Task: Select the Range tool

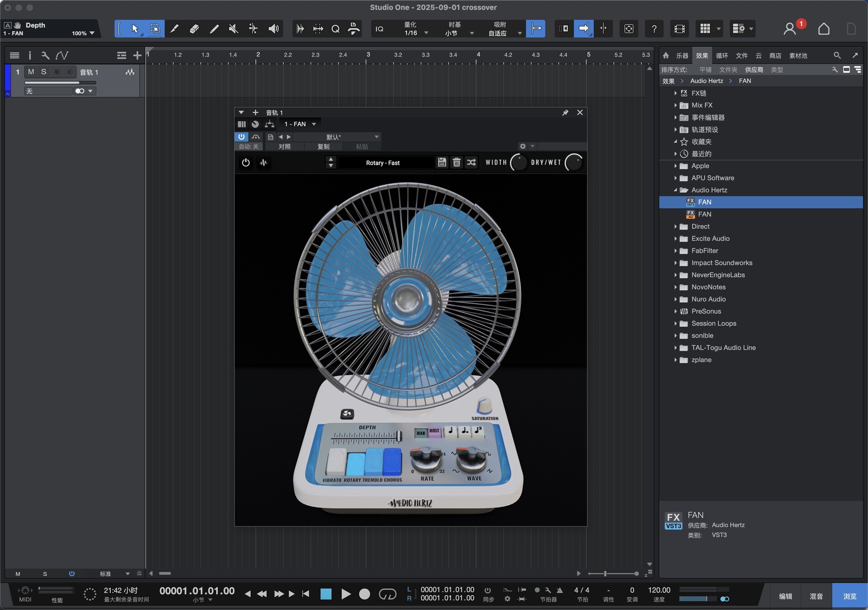Action: click(155, 29)
